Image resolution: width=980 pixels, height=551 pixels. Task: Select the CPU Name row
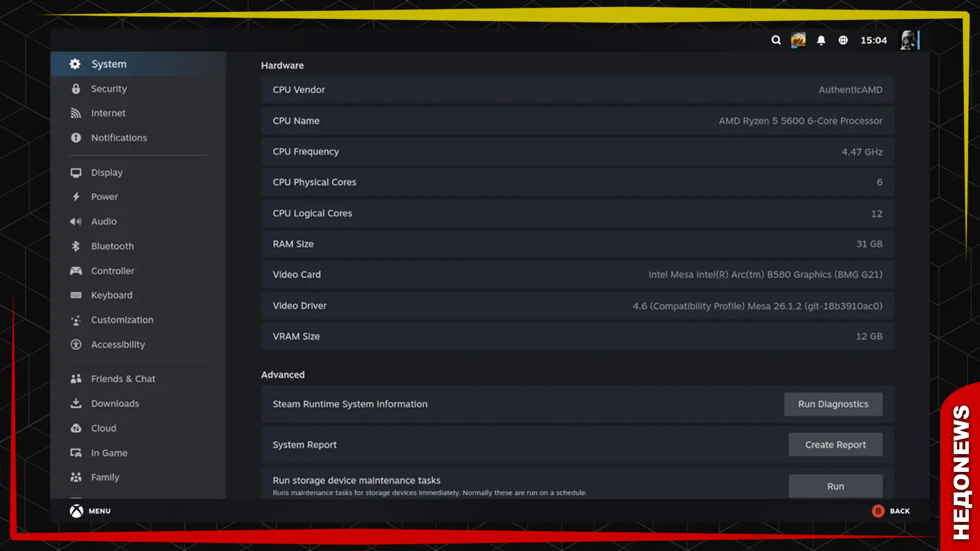[577, 121]
